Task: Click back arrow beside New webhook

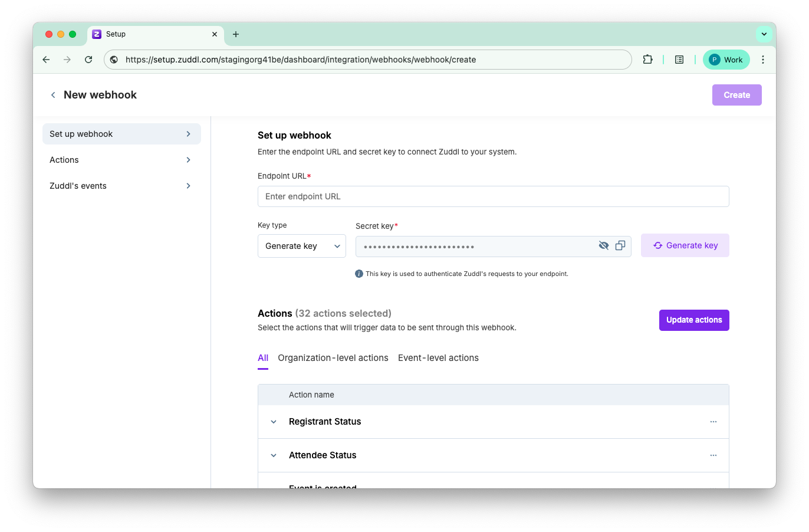Action: coord(53,95)
